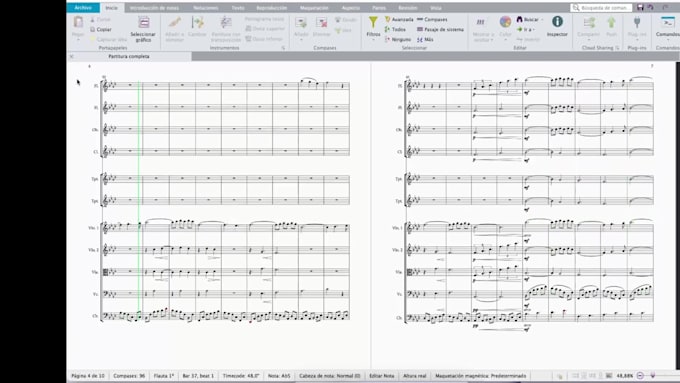This screenshot has width=680, height=383.
Task: Open the Maquetación ribbon tab
Action: coord(314,8)
